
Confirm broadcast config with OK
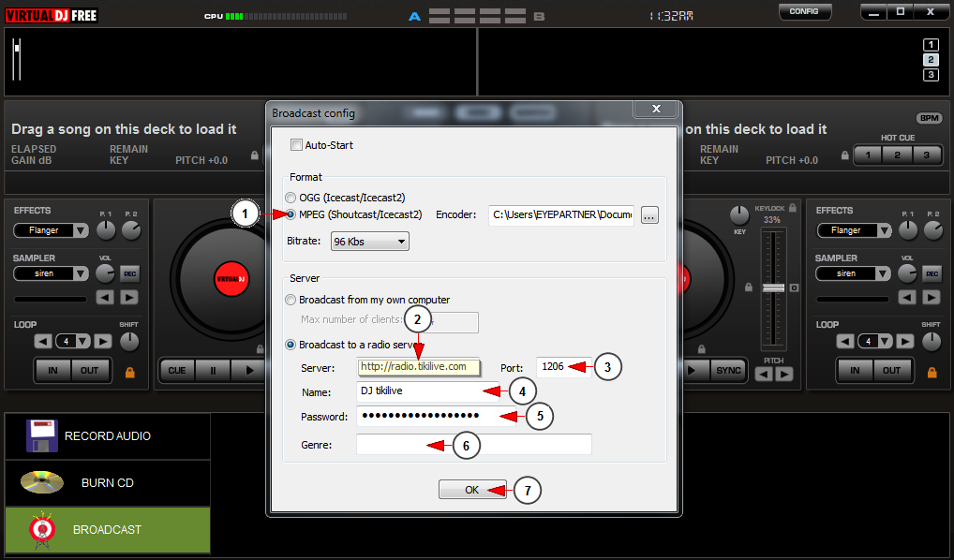click(472, 490)
